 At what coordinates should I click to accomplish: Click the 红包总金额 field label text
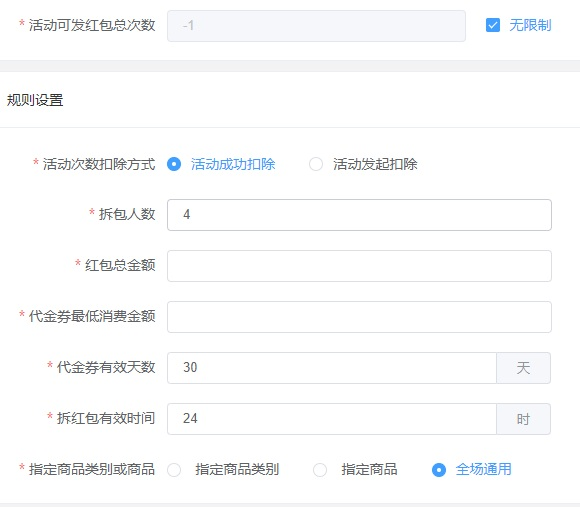(x=120, y=265)
